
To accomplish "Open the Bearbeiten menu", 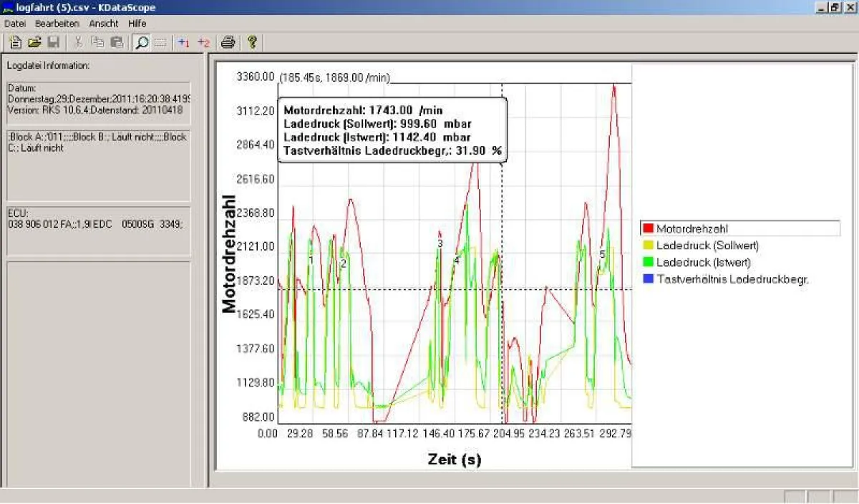I will 57,23.
